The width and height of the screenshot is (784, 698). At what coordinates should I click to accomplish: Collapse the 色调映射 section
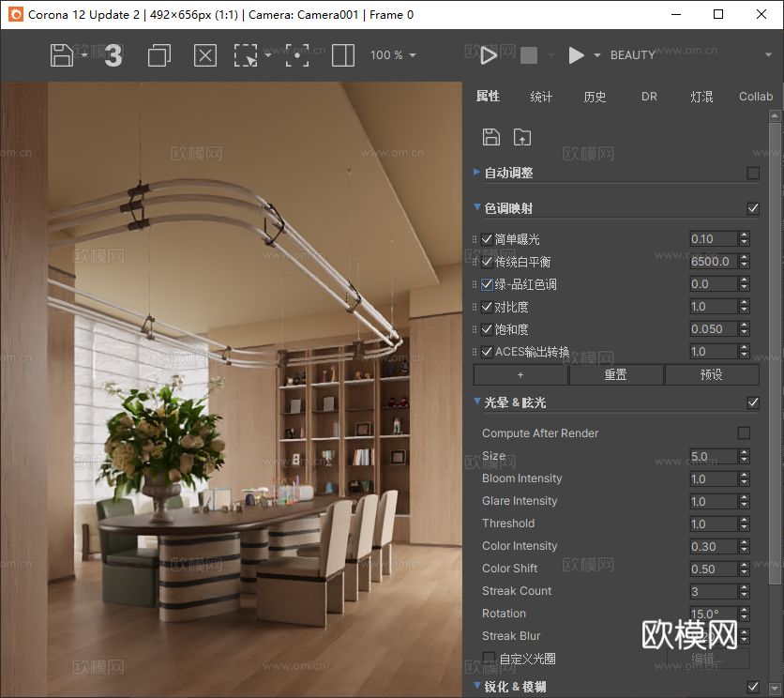[476, 207]
